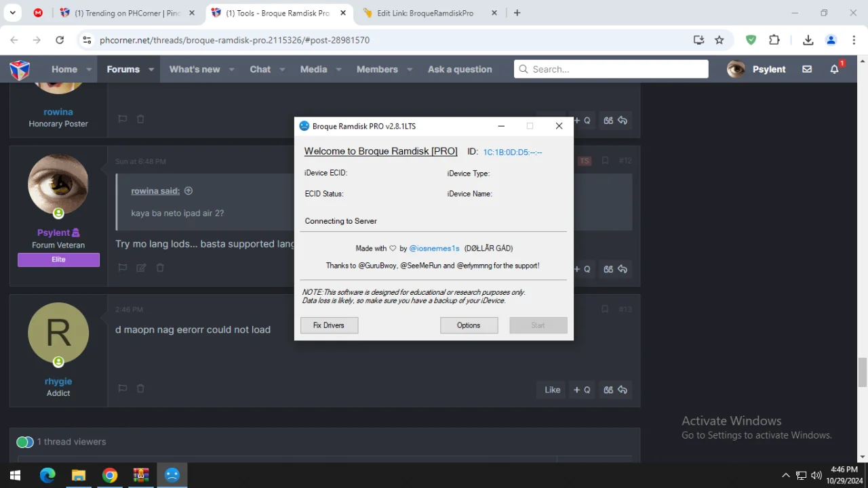Go back with browser back arrow
The image size is (868, 488).
(x=15, y=40)
